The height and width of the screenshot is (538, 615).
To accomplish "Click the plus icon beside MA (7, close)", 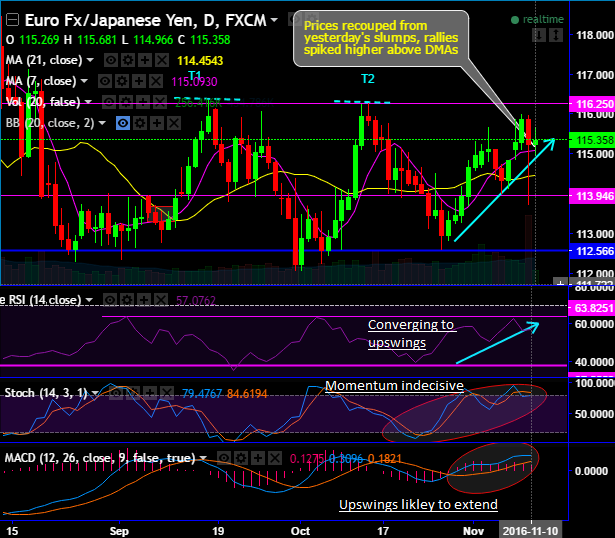I will pos(138,81).
